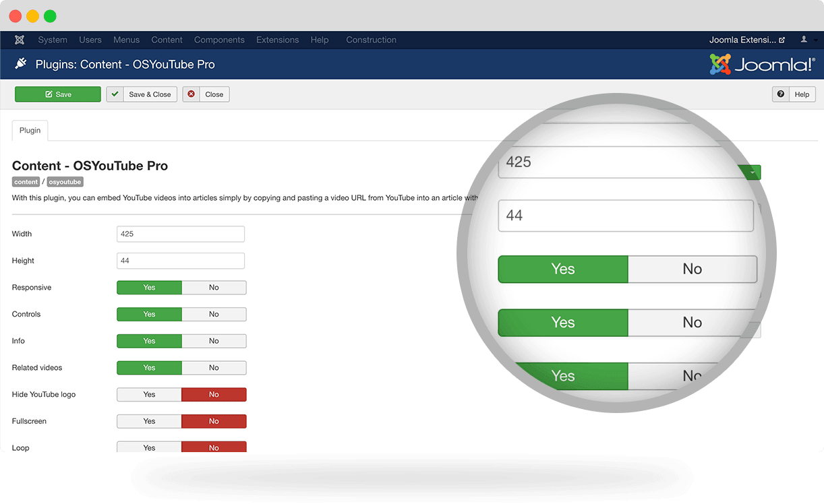Set Responsive to Yes
824x504 pixels.
pos(149,288)
